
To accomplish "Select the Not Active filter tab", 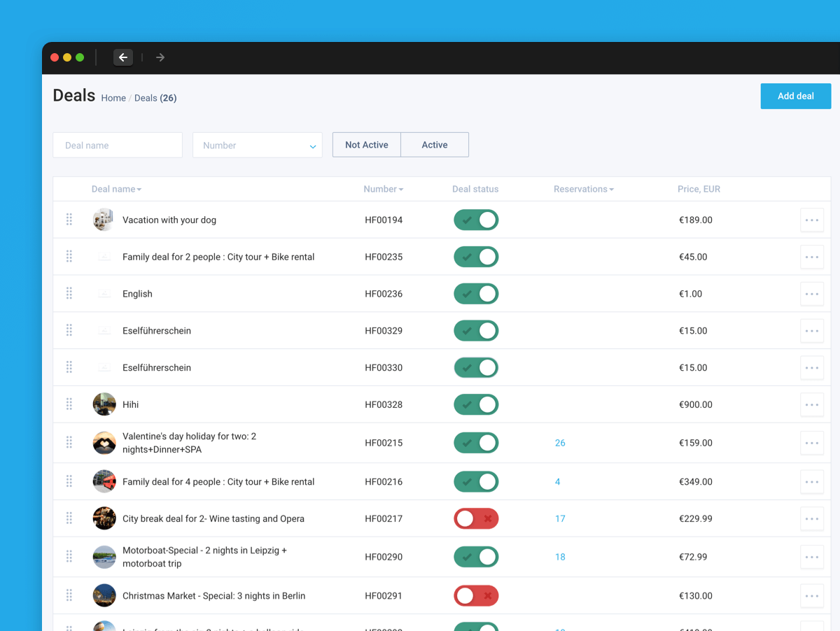I will coord(366,145).
